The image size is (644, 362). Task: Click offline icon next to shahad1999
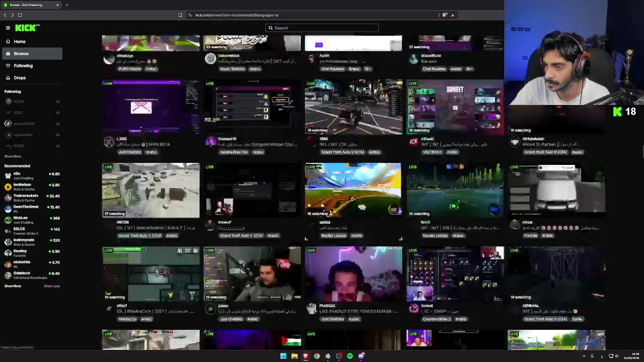(57, 124)
